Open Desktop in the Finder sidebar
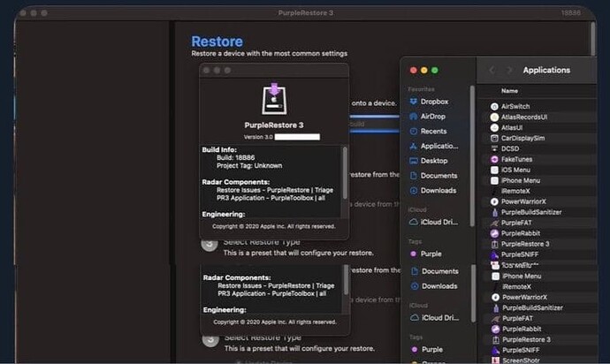Screen dimensions: 610x364 429,161
